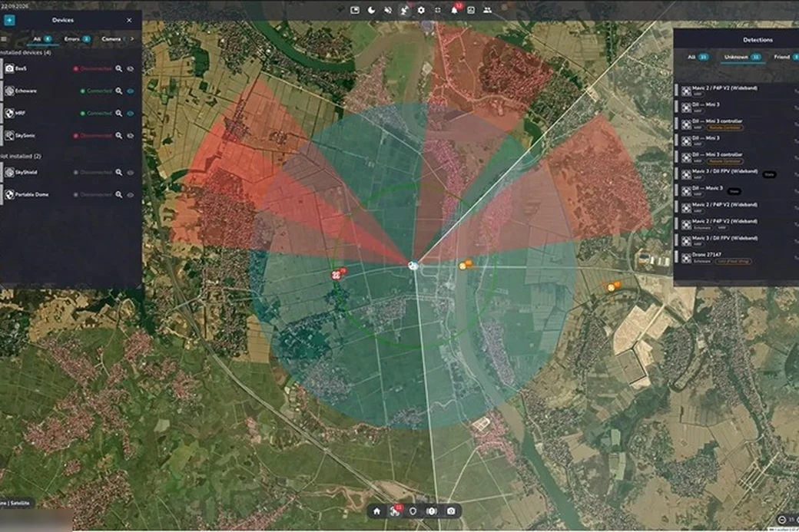The image size is (799, 532).
Task: Open the picture-in-picture icon in top toolbar
Action: 355,10
